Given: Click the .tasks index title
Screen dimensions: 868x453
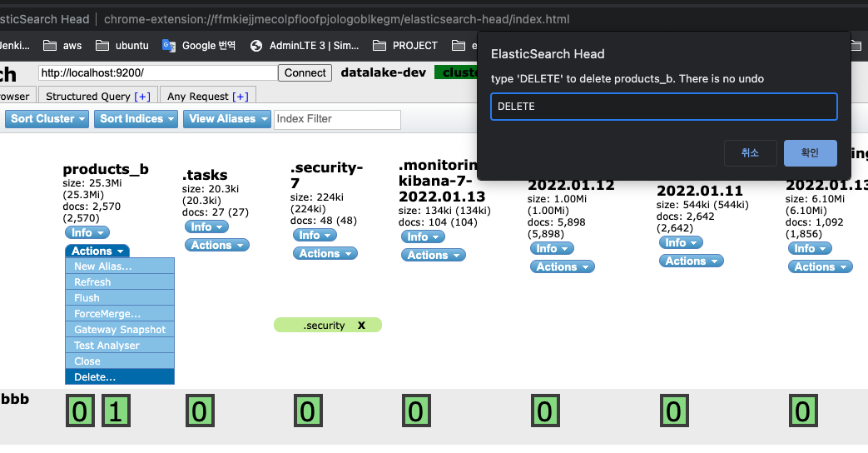Looking at the screenshot, I should [x=205, y=175].
